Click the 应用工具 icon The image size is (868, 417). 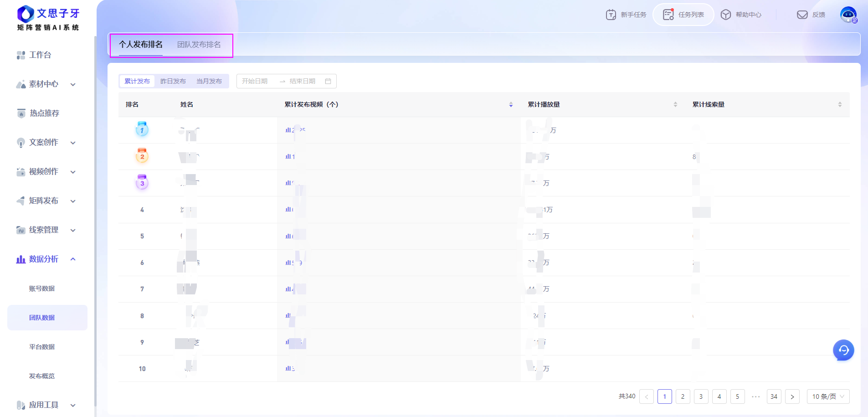21,405
